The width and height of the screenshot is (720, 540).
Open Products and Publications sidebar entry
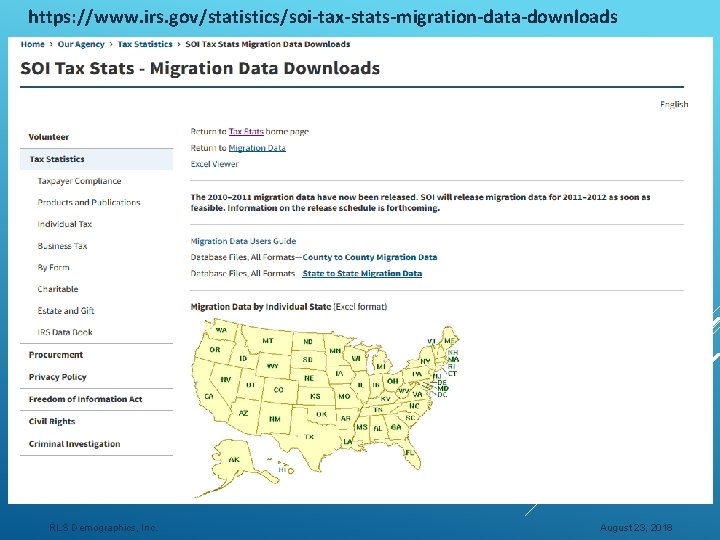(89, 202)
